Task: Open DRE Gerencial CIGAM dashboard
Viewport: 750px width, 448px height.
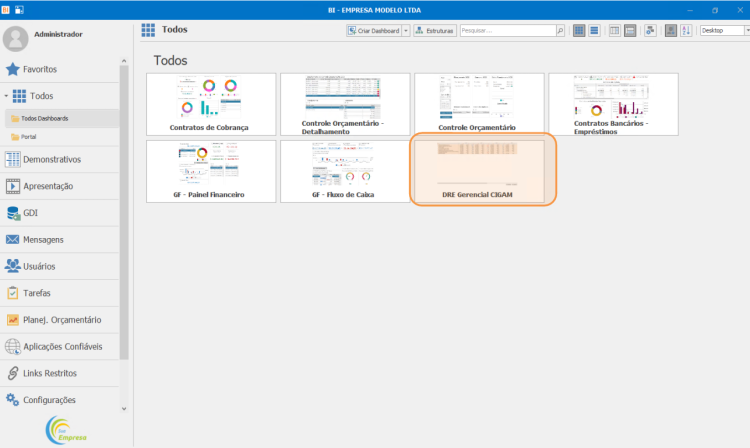Action: [x=479, y=171]
